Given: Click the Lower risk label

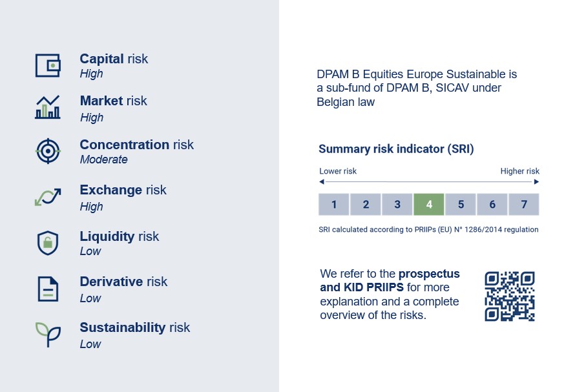Looking at the screenshot, I should 338,171.
